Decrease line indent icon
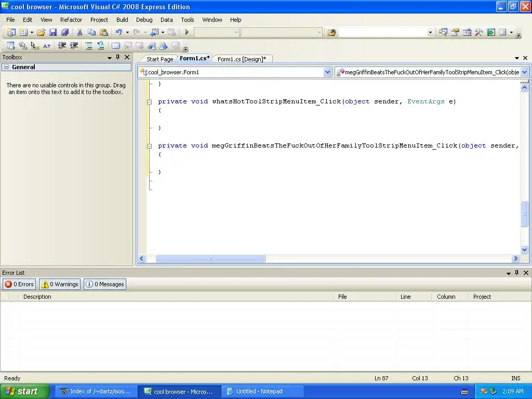 tap(62, 46)
